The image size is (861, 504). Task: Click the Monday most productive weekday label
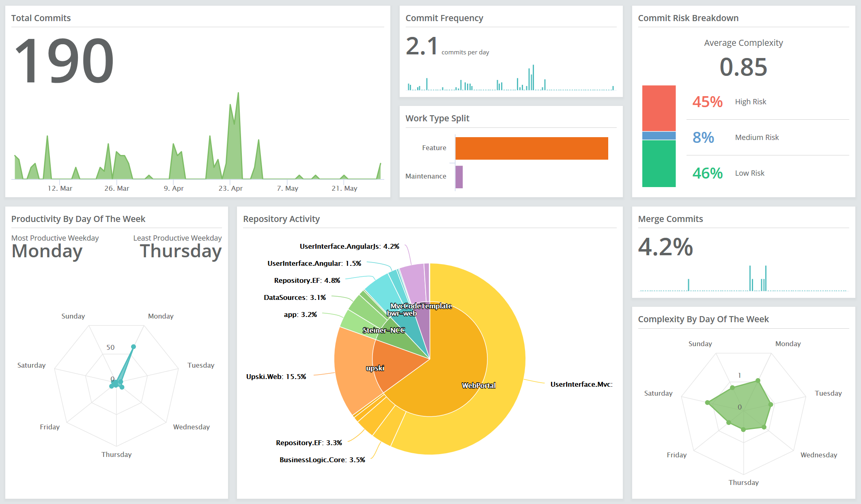(x=47, y=251)
